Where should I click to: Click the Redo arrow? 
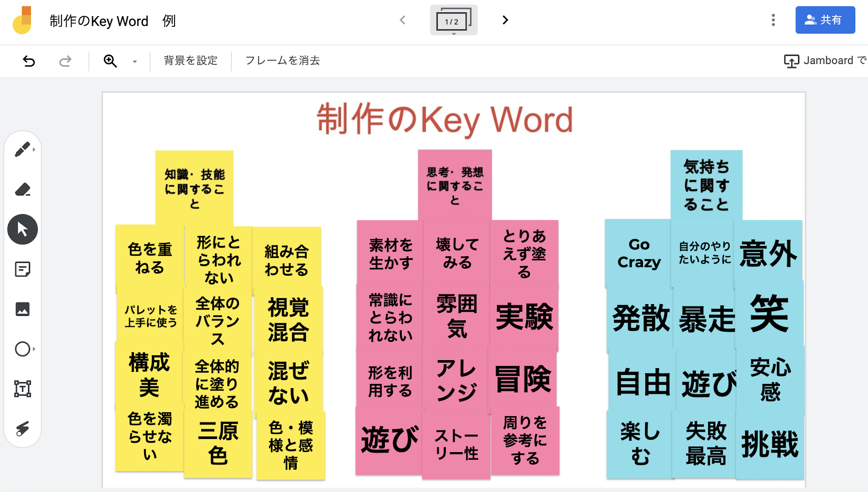(65, 61)
